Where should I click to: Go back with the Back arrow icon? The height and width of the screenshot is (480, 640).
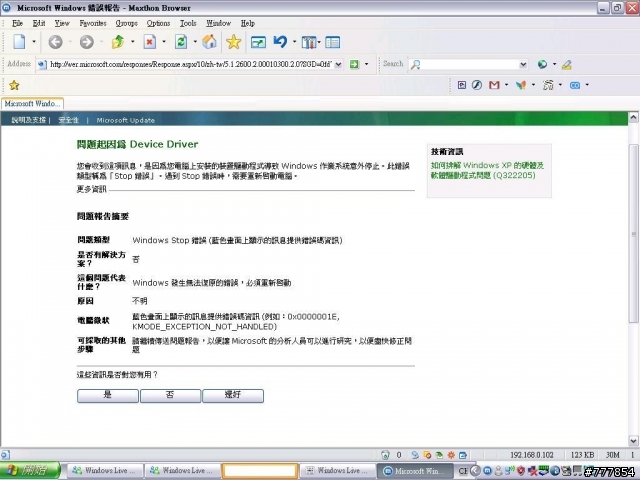point(56,42)
